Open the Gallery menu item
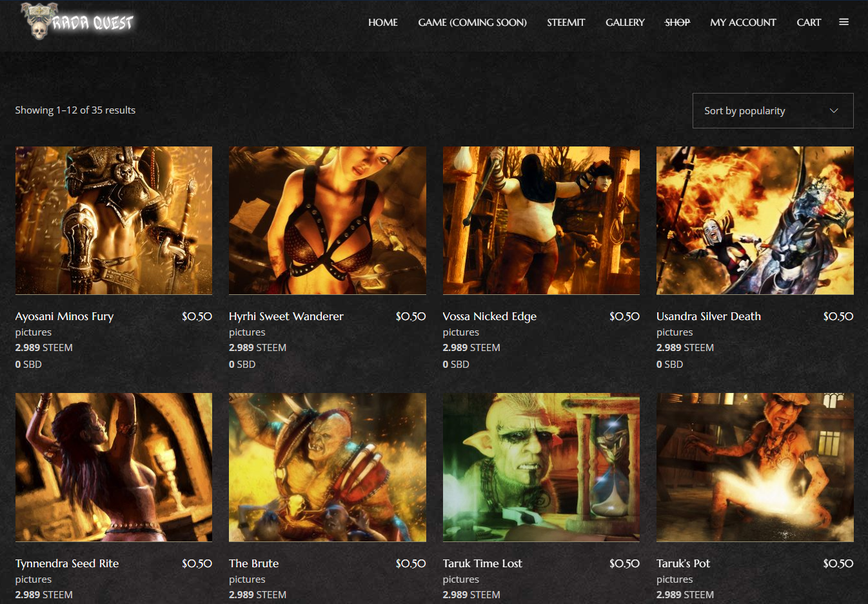Image resolution: width=868 pixels, height=604 pixels. pyautogui.click(x=625, y=23)
